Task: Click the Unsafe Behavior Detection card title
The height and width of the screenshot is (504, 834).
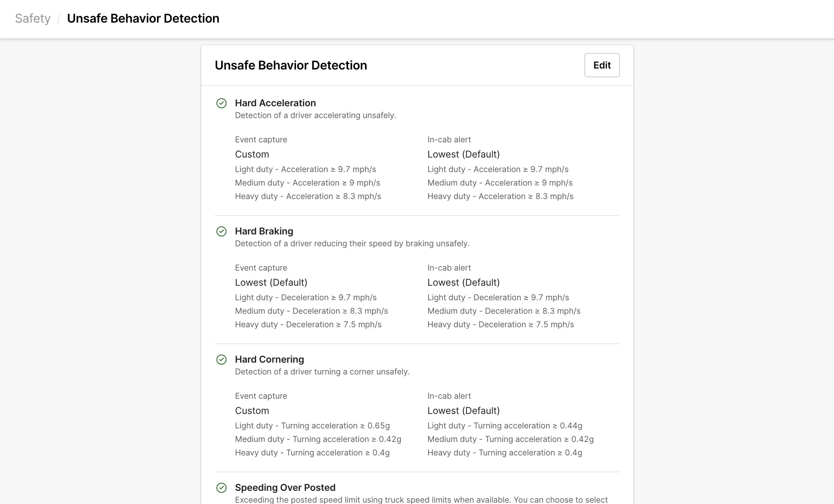Action: click(x=291, y=65)
